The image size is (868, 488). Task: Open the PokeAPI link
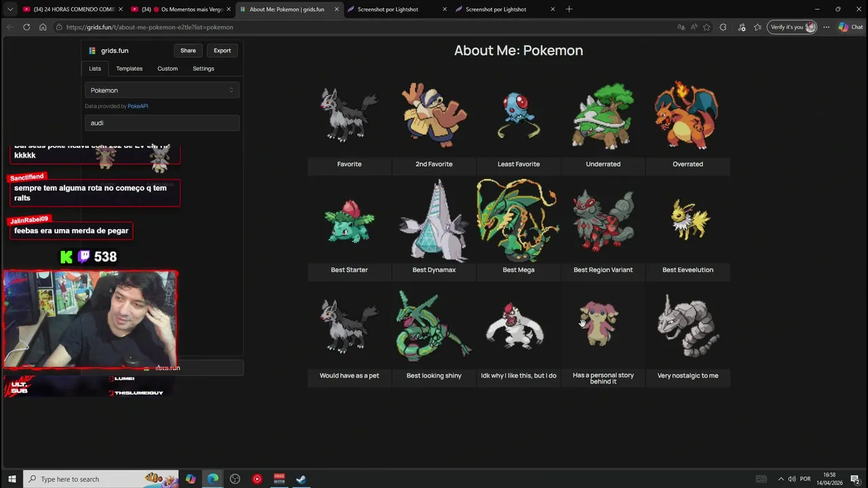tap(138, 106)
